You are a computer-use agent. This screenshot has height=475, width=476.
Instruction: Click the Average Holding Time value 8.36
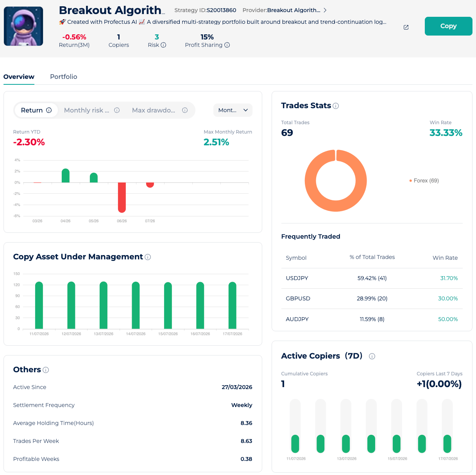247,423
